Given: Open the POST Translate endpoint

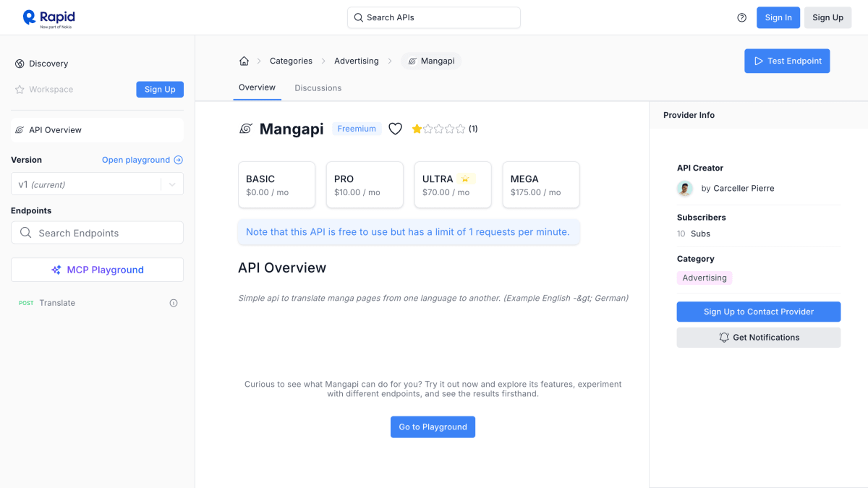Looking at the screenshot, I should 97,303.
